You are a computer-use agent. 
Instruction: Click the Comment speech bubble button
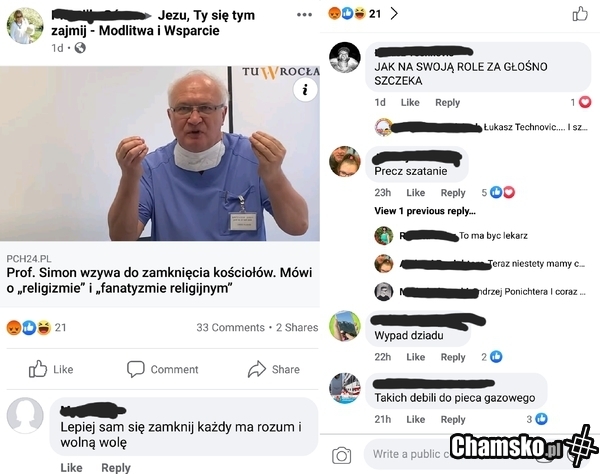pyautogui.click(x=163, y=369)
